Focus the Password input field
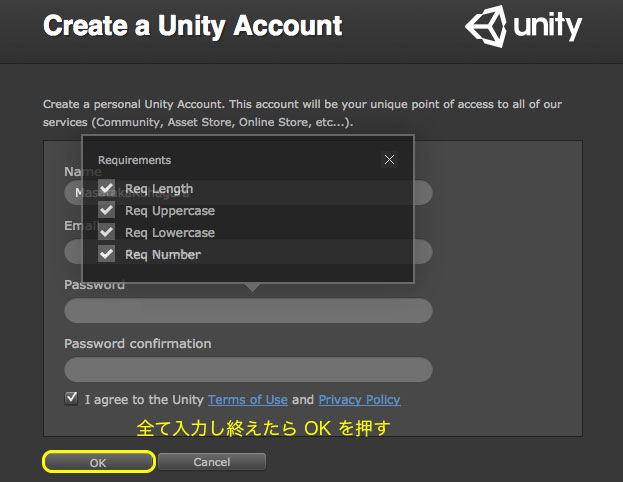Viewport: 623px width, 482px height. (248, 311)
